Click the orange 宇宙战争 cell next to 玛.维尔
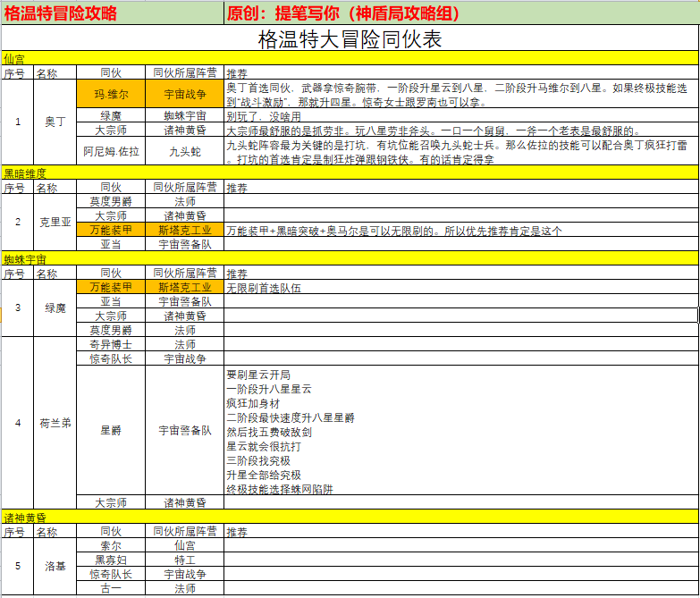 [184, 94]
